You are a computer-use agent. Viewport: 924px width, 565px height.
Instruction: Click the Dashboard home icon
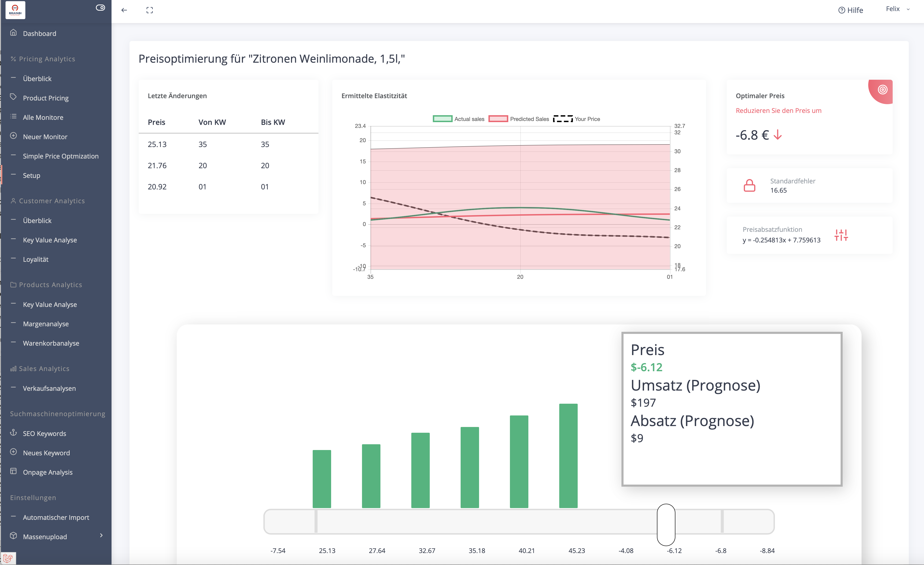tap(14, 33)
